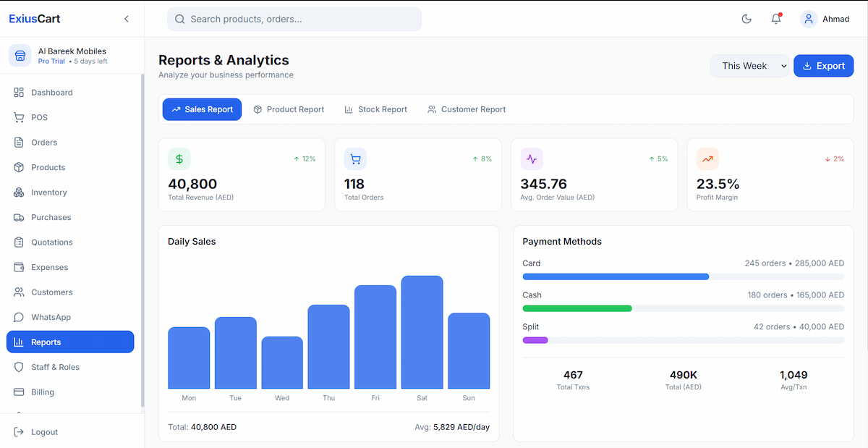868x448 pixels.
Task: Click the Wed bar in Daily Sales
Action: click(282, 363)
